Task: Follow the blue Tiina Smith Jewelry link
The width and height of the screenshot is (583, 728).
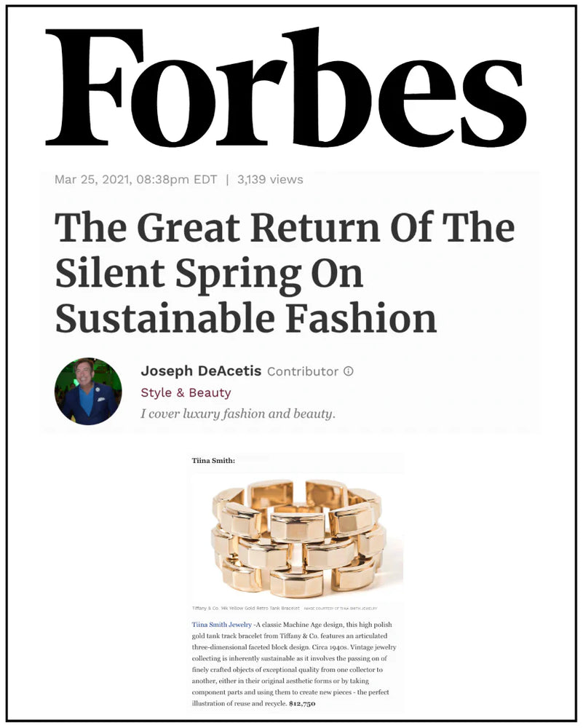Action: pos(221,625)
